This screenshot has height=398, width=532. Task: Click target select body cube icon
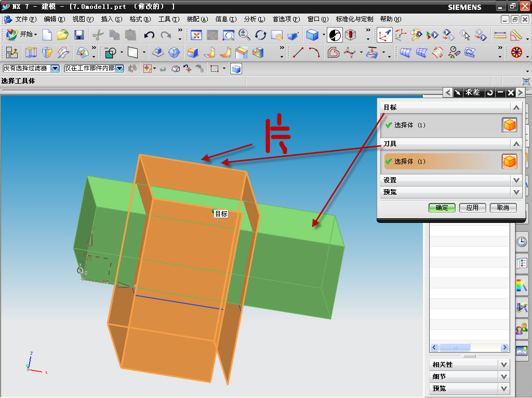[x=510, y=125]
